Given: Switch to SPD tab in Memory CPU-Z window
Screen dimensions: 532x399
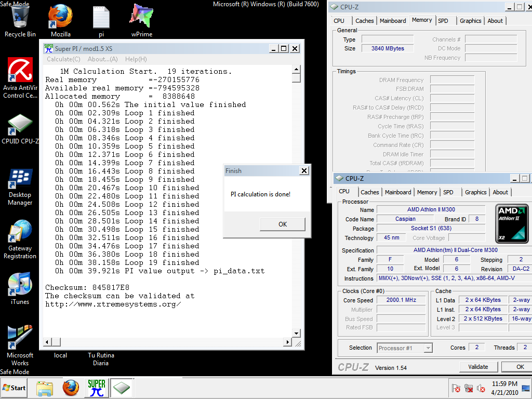Looking at the screenshot, I should point(443,21).
